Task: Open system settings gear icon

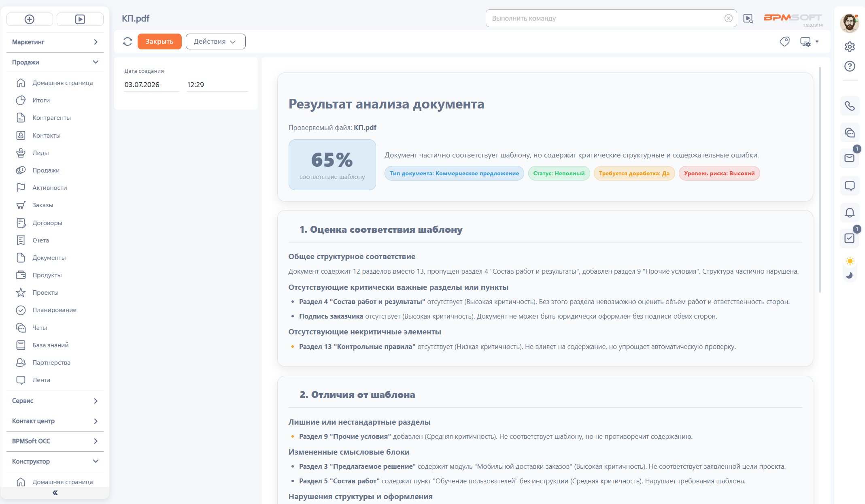Action: [x=850, y=47]
